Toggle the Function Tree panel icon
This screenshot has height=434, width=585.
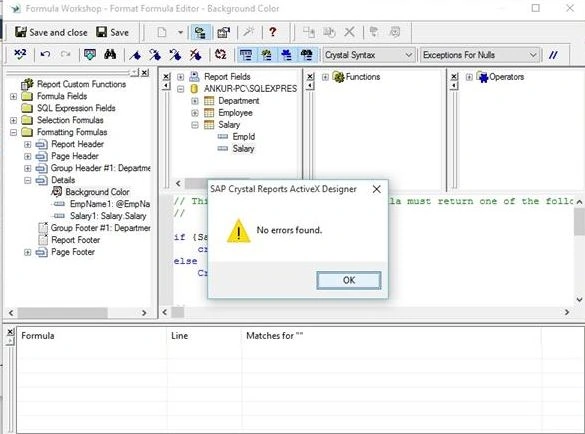pyautogui.click(x=266, y=55)
